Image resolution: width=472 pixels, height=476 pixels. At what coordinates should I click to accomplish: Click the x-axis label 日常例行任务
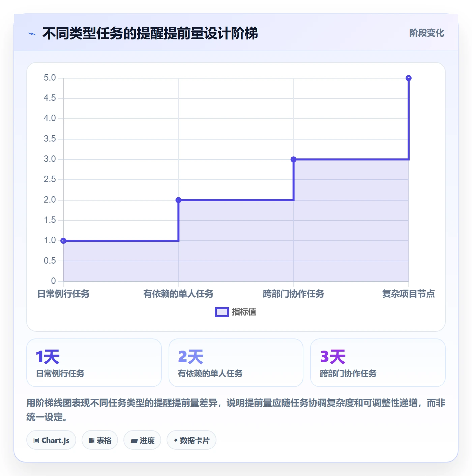coord(63,294)
